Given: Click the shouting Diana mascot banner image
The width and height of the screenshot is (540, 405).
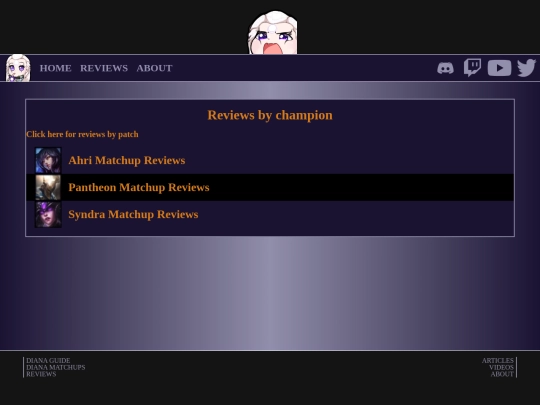Looking at the screenshot, I should coord(273,32).
